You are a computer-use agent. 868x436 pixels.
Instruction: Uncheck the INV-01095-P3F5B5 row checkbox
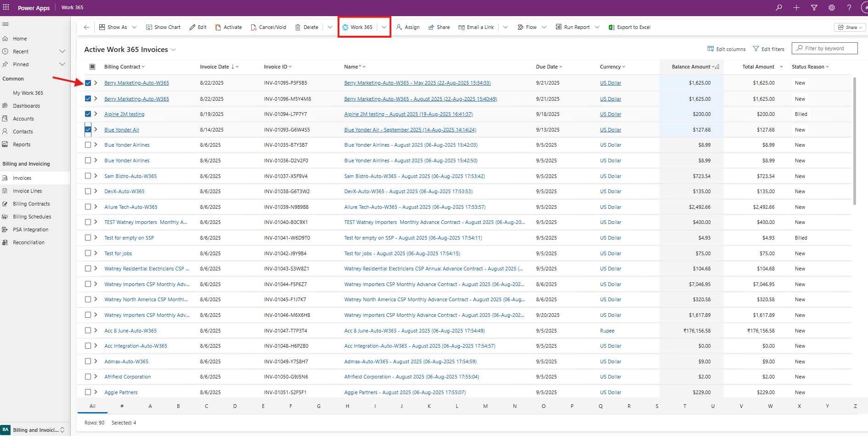[x=88, y=83]
